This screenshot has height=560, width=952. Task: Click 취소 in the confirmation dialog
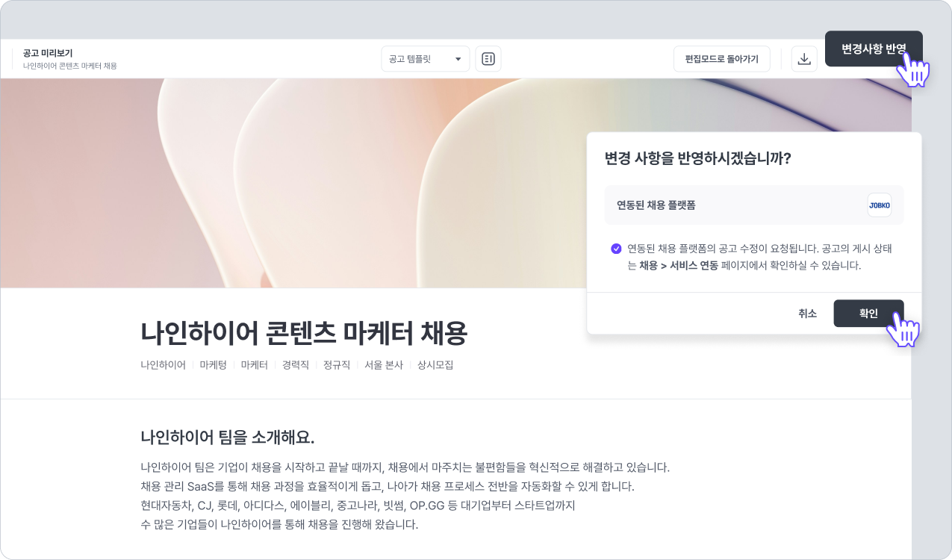[x=807, y=314]
